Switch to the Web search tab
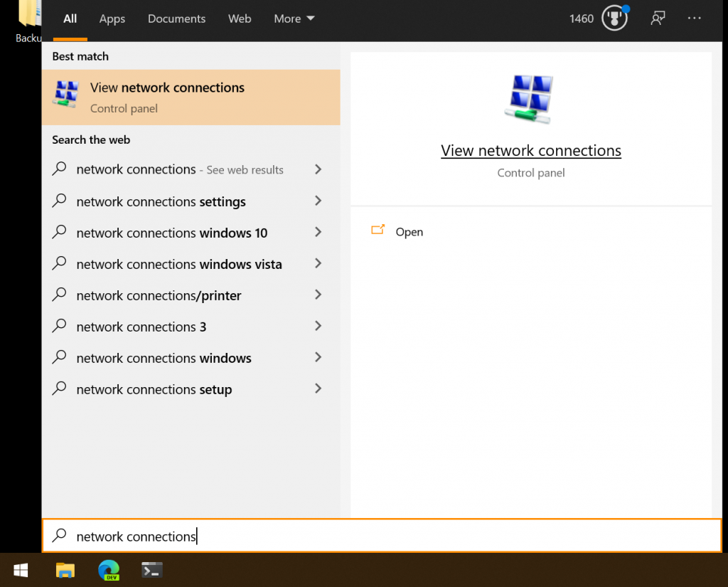Viewport: 728px width, 587px height. click(240, 19)
